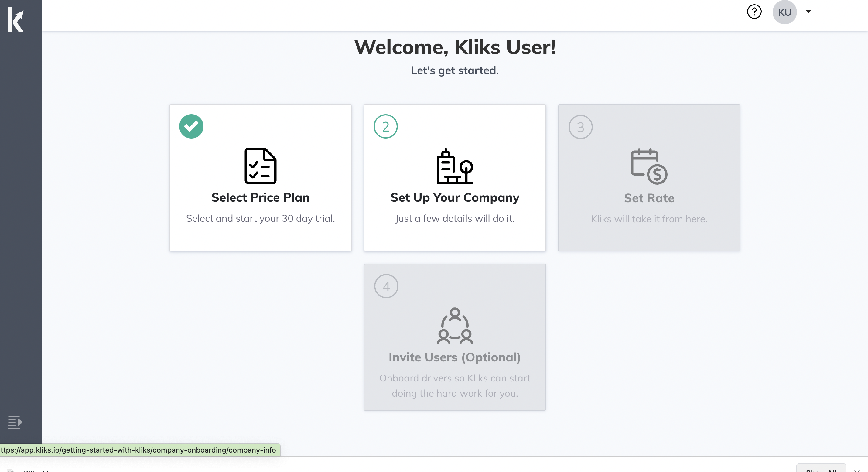The width and height of the screenshot is (868, 472).
Task: Expand the sidebar with the menu icon
Action: 15,422
